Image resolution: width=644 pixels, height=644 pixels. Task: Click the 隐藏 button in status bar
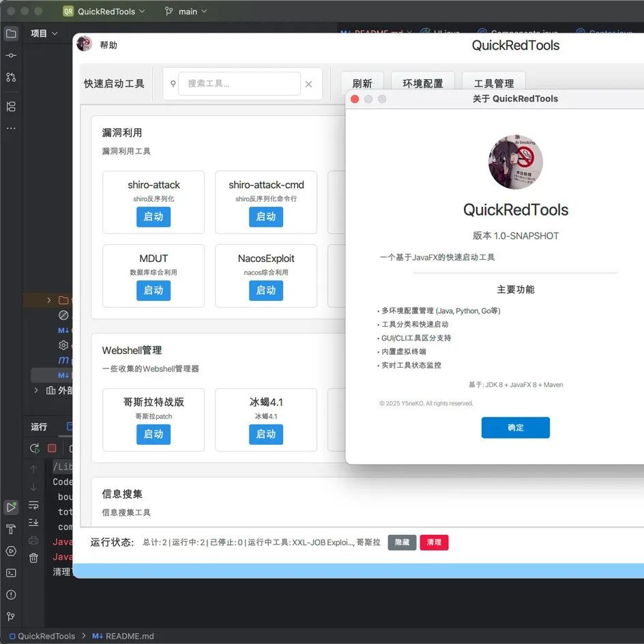402,542
